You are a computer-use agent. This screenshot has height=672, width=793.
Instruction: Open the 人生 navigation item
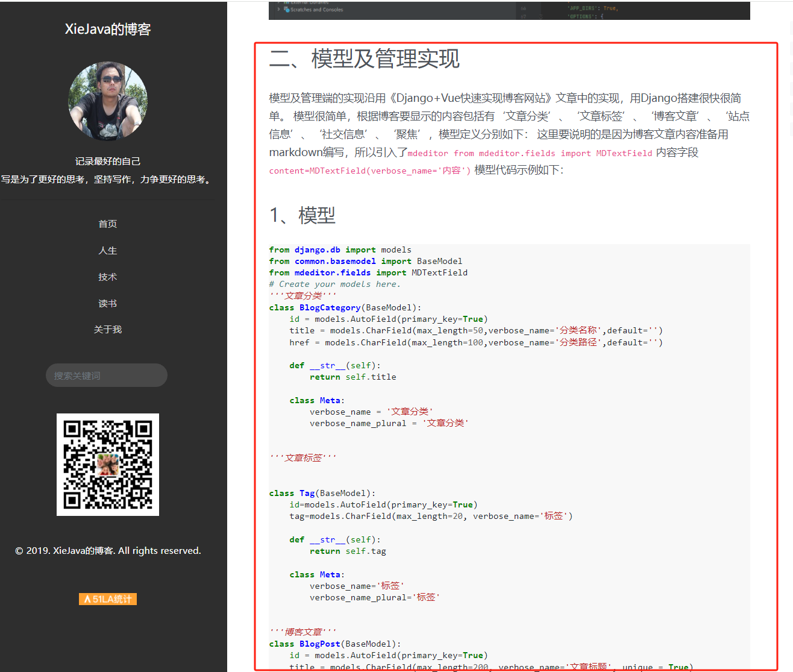tap(108, 250)
